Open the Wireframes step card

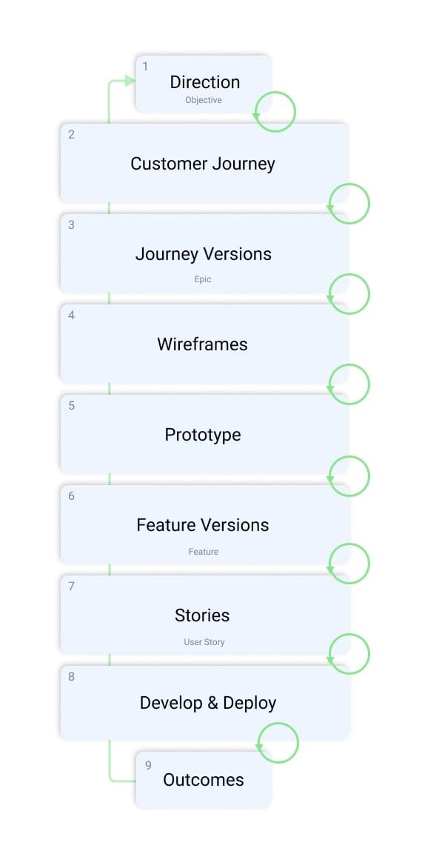pyautogui.click(x=204, y=344)
